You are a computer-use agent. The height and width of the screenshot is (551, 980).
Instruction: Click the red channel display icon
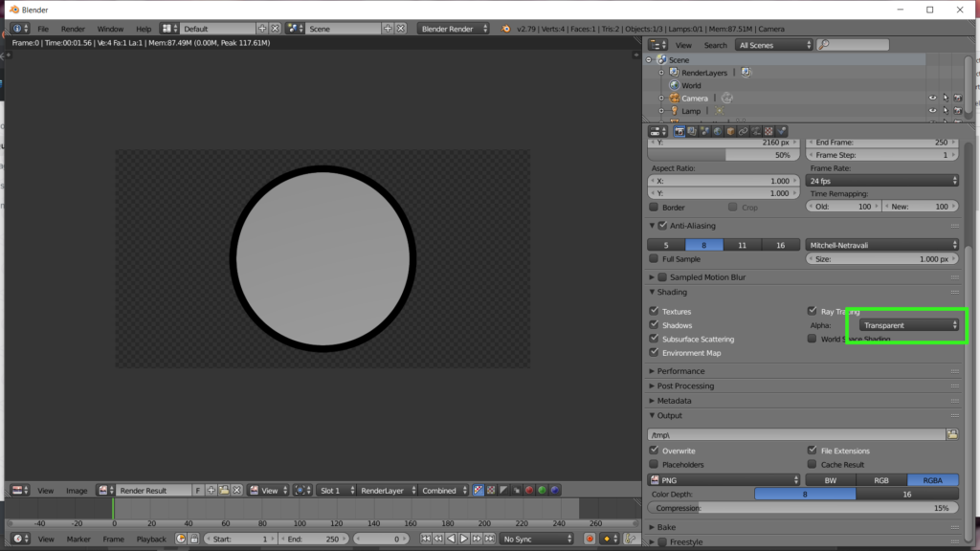pos(528,490)
